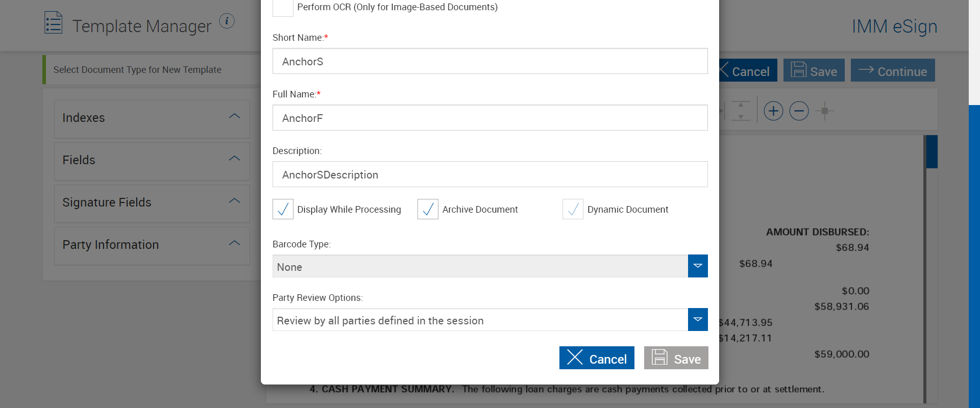Image resolution: width=980 pixels, height=408 pixels.
Task: Click the crosshair tool in preview toolbar
Action: tap(824, 111)
